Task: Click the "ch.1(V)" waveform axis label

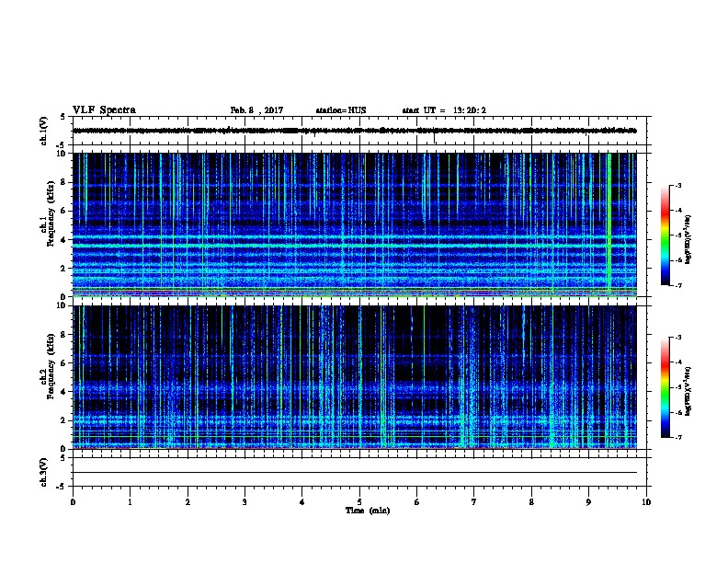Action: pyautogui.click(x=43, y=131)
